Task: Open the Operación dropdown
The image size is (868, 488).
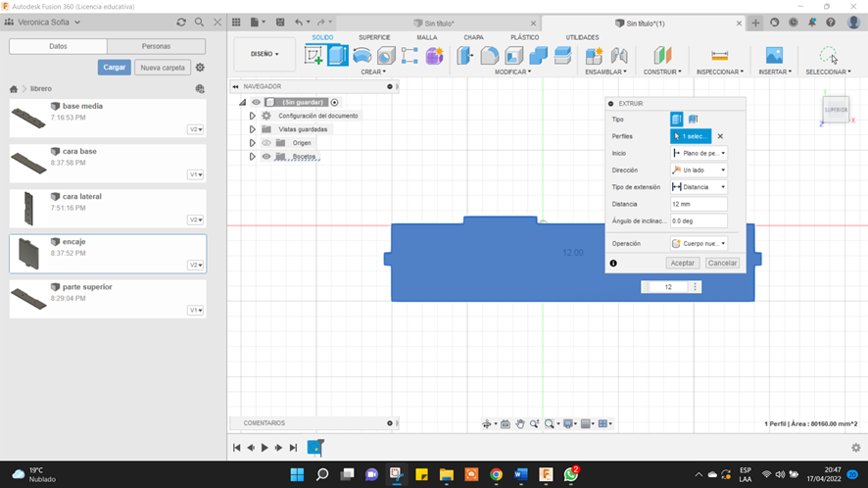Action: tap(699, 243)
